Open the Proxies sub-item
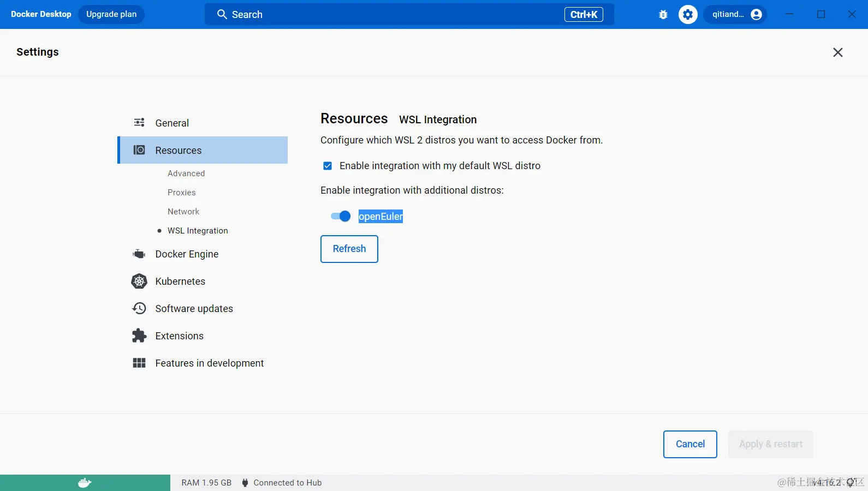 182,193
